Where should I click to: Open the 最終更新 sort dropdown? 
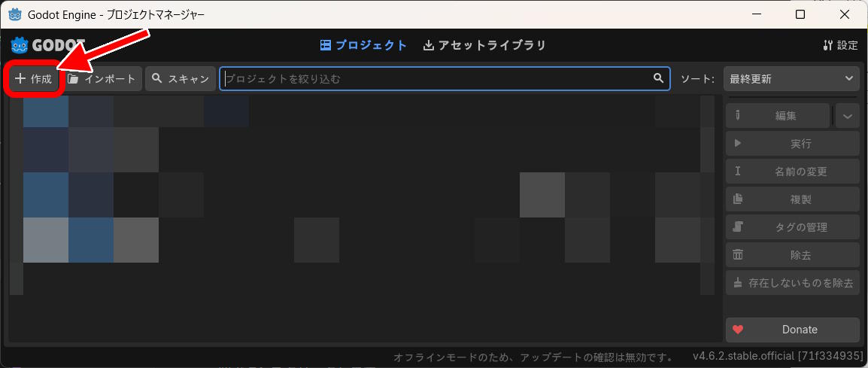point(791,79)
